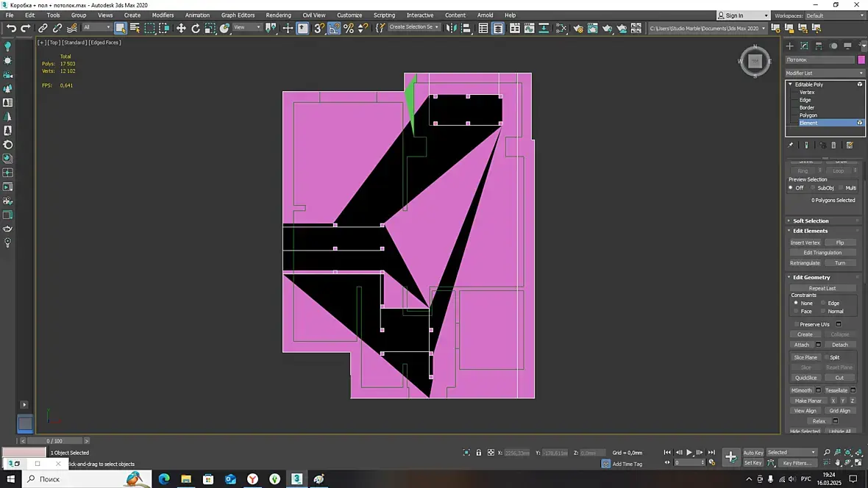Open the Rendering menu
The width and height of the screenshot is (868, 488).
(x=278, y=15)
